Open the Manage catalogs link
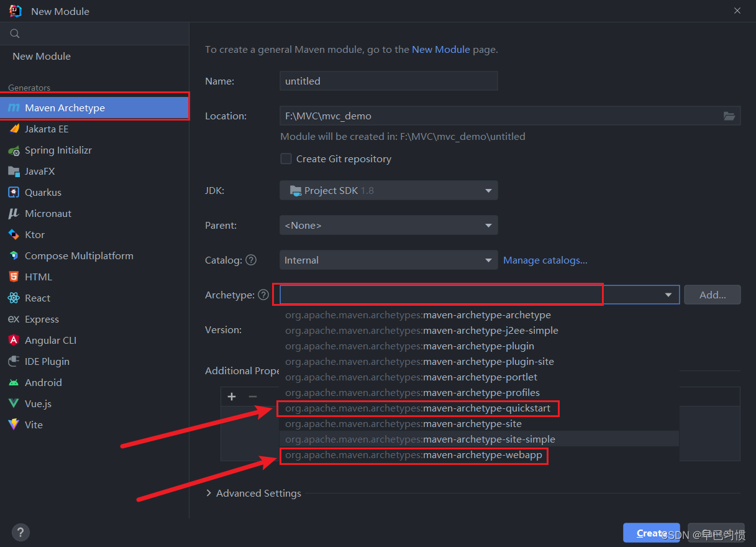 click(x=545, y=260)
